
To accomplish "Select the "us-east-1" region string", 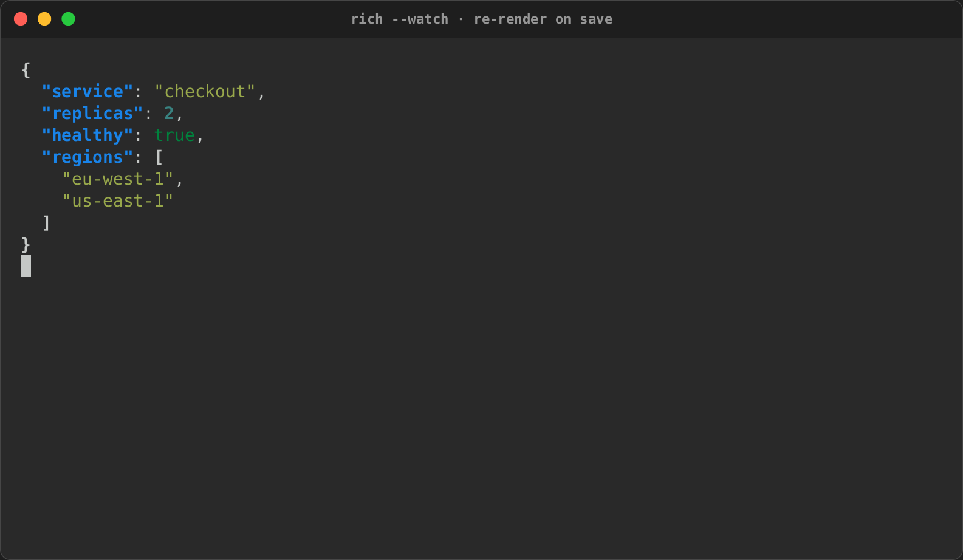I will click(118, 201).
